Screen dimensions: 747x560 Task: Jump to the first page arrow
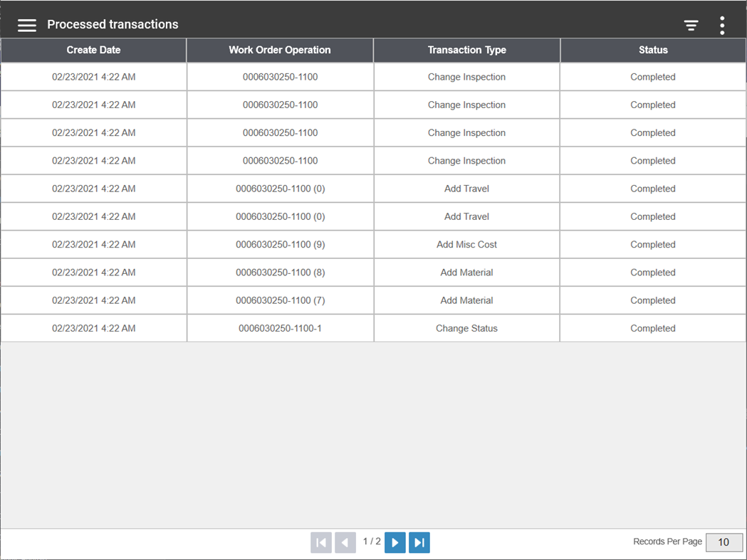point(320,542)
